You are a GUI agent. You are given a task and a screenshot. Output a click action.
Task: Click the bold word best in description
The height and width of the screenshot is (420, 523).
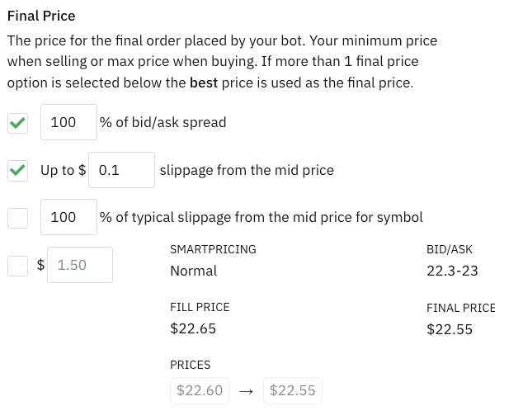204,83
